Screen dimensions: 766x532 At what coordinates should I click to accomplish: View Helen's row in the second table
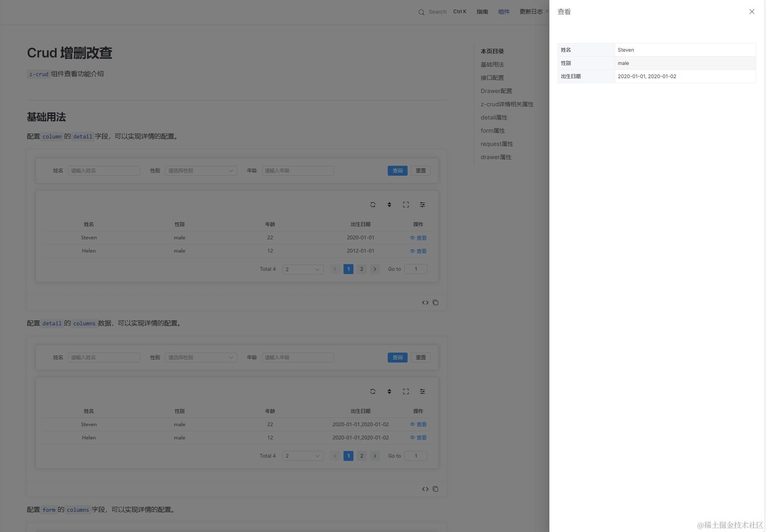tap(418, 438)
